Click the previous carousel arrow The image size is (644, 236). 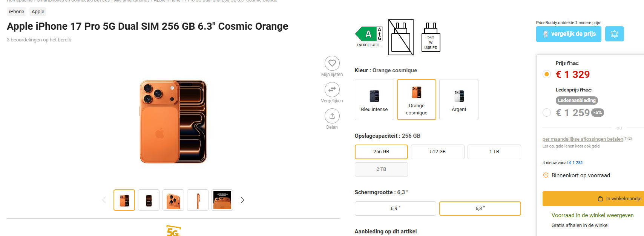coord(104,200)
